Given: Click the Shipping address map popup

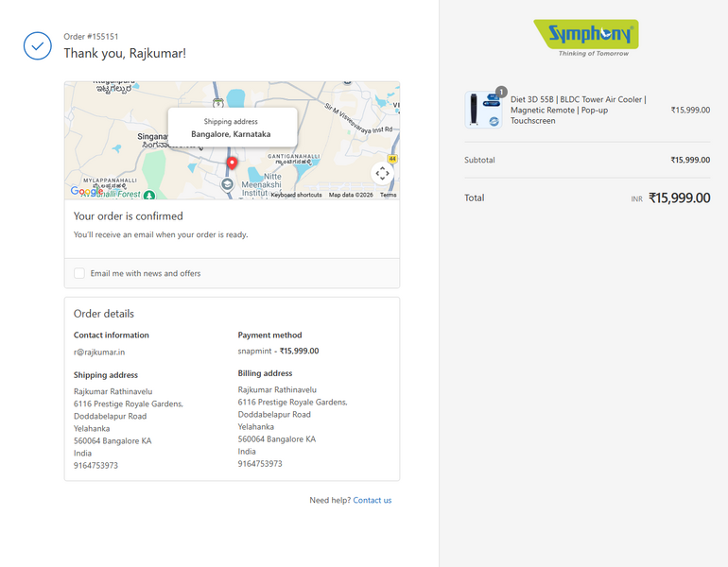Looking at the screenshot, I should click(233, 128).
